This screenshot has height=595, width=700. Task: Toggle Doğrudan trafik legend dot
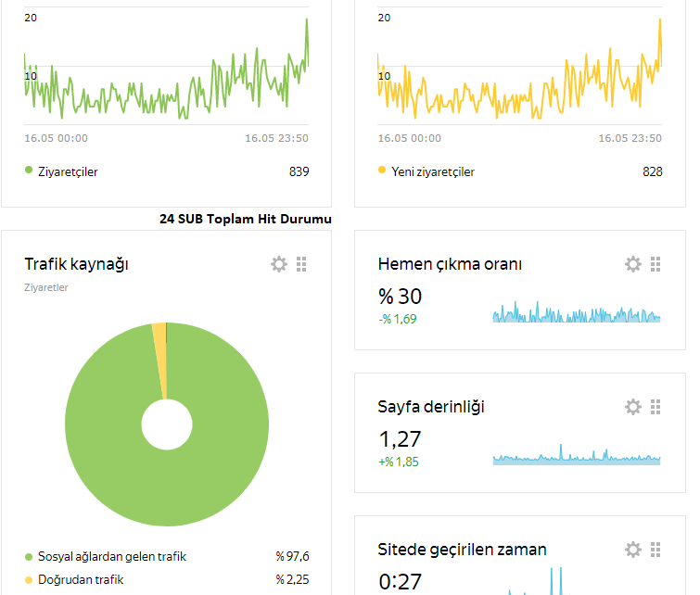tap(29, 580)
